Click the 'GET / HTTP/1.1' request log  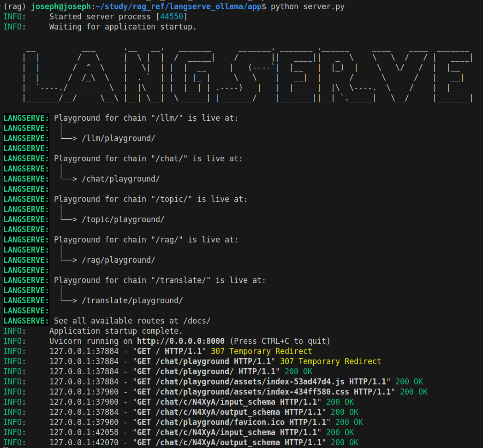point(169,351)
